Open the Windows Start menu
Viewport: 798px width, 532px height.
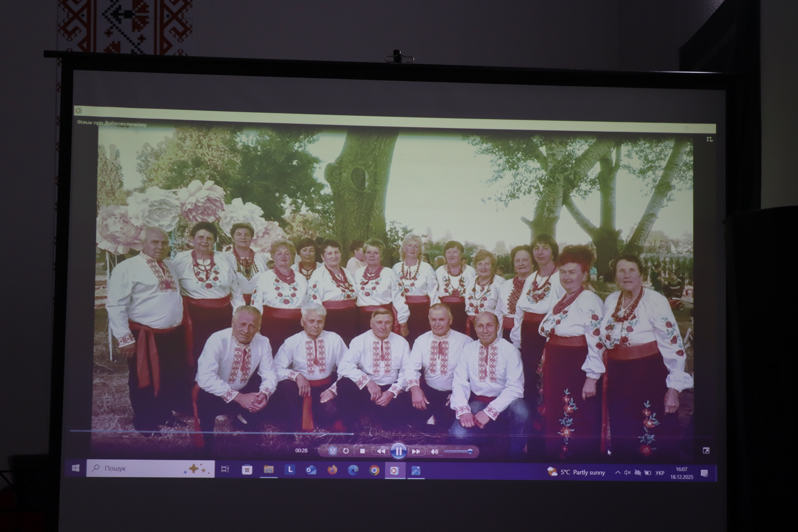(x=76, y=468)
